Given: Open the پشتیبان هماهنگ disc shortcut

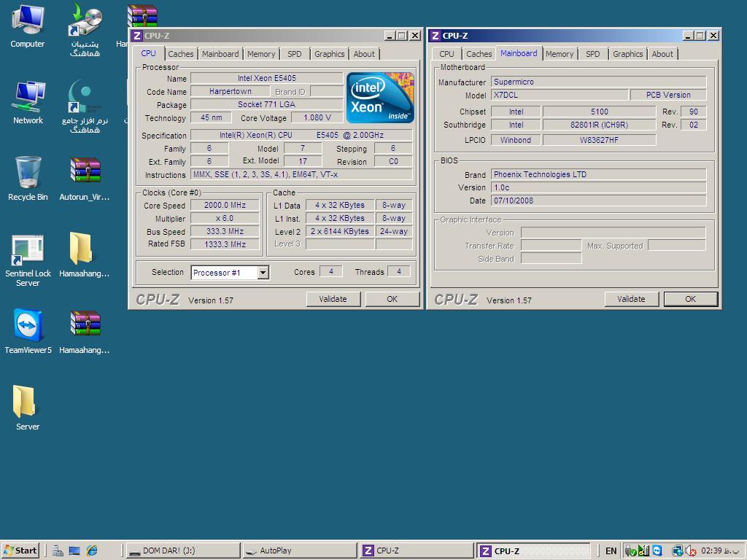Looking at the screenshot, I should (85, 29).
